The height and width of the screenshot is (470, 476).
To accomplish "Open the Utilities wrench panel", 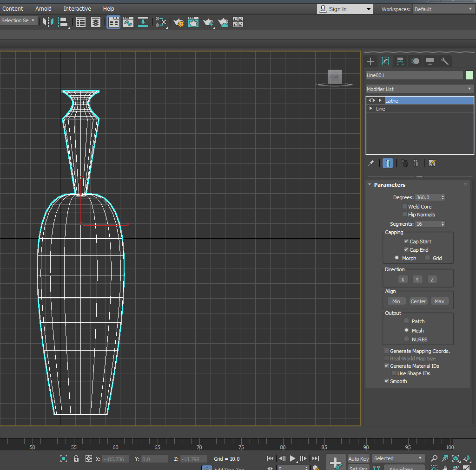I will 445,61.
